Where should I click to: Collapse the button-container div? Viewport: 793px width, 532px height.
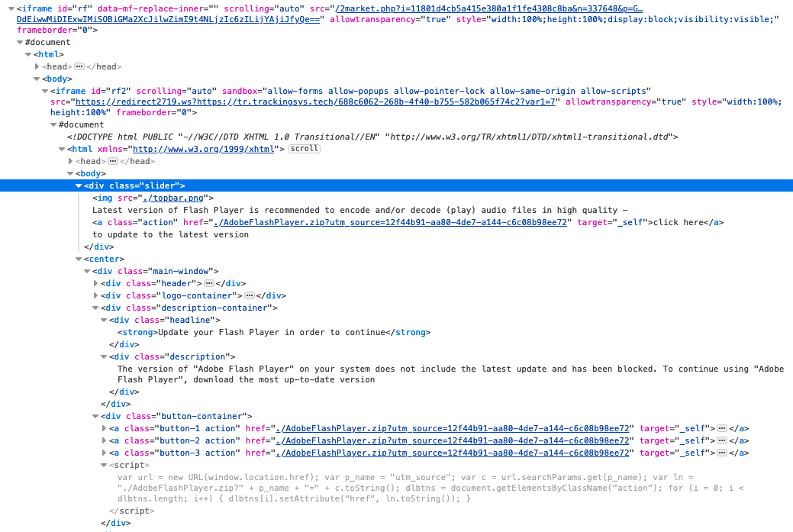[95, 416]
